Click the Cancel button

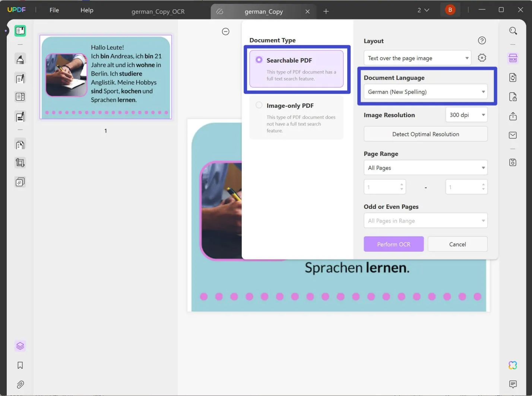[457, 244]
